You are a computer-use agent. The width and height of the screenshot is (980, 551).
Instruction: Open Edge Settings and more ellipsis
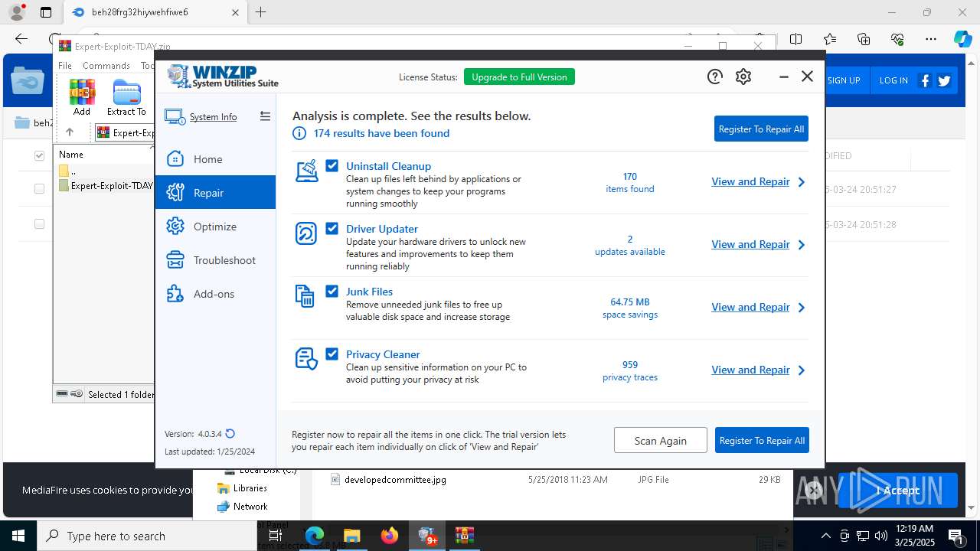[x=931, y=39]
